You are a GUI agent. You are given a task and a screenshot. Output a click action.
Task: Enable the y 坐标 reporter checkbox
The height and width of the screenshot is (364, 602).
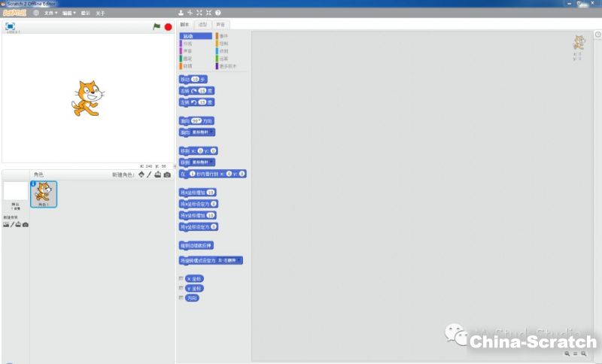(181, 288)
